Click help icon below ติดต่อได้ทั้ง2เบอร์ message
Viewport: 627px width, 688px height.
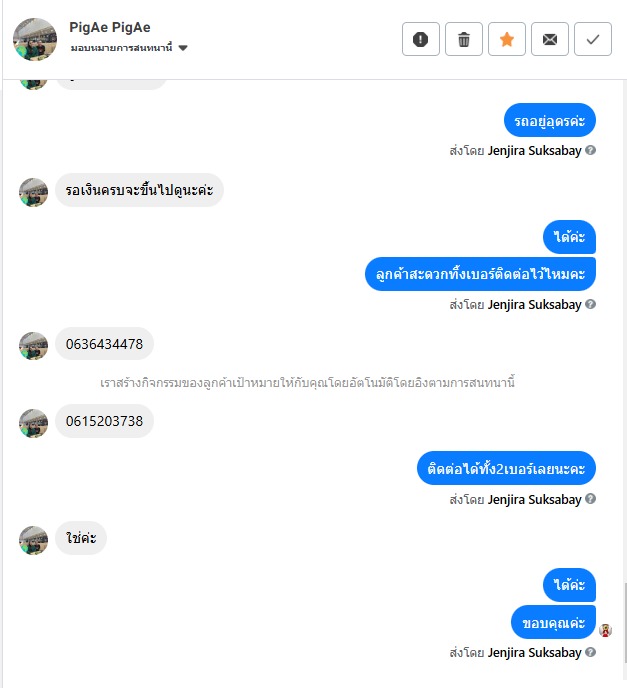591,499
